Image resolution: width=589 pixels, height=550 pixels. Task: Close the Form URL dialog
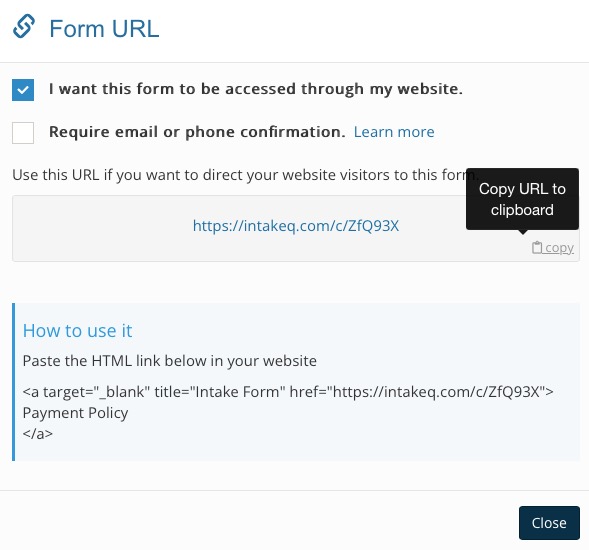click(549, 523)
